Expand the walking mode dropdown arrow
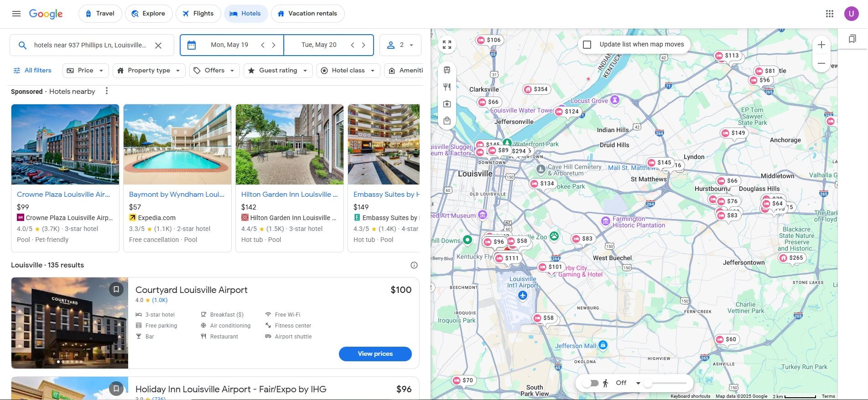Screen dimensions: 868x400 [x=638, y=383]
